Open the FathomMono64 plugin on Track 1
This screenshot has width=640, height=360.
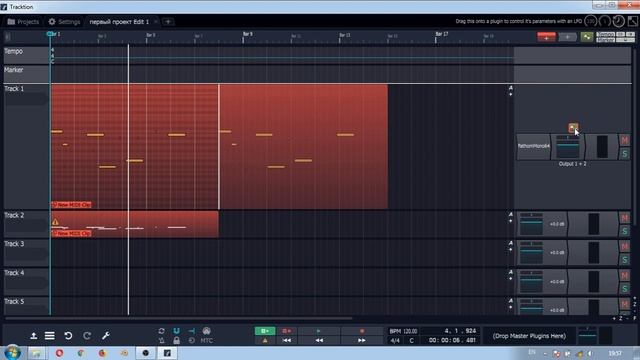533,146
